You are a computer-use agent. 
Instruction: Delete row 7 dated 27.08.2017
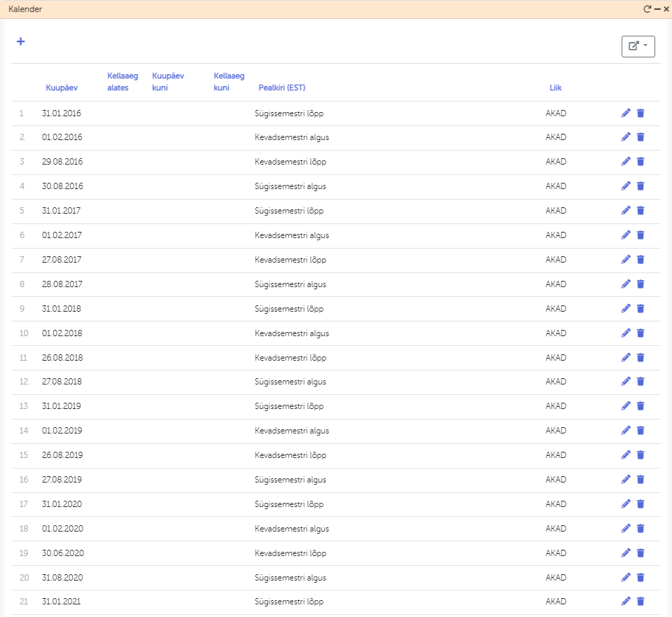click(640, 260)
